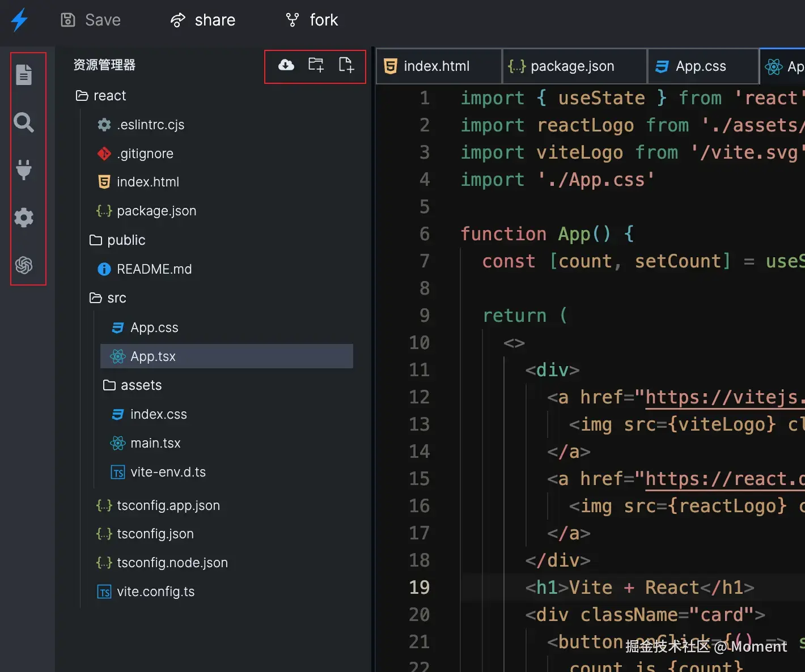Open vite.config.ts in the file tree
Screen dimensions: 805x672
tap(146, 592)
